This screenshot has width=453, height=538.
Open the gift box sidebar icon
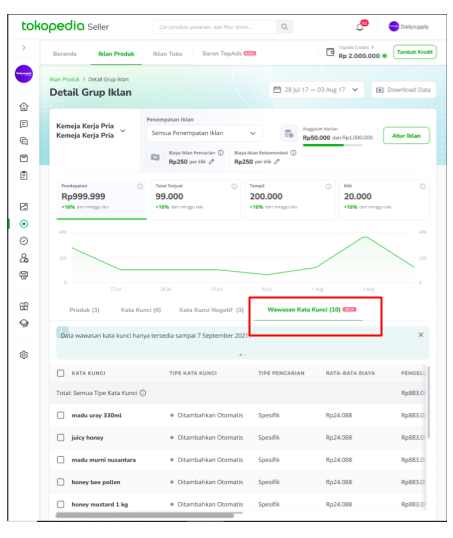click(x=24, y=306)
